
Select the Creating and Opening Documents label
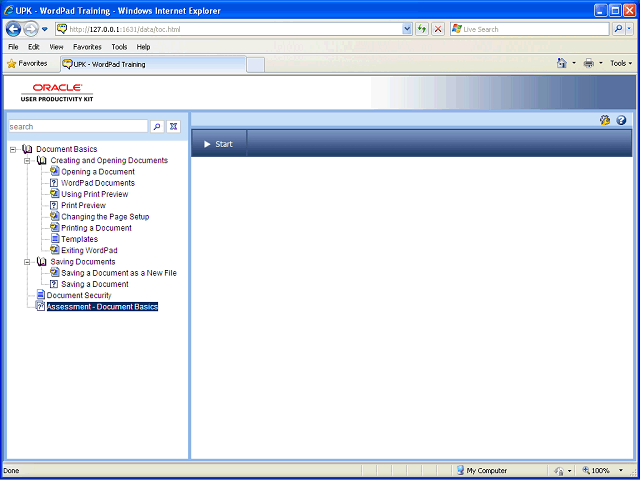point(109,160)
